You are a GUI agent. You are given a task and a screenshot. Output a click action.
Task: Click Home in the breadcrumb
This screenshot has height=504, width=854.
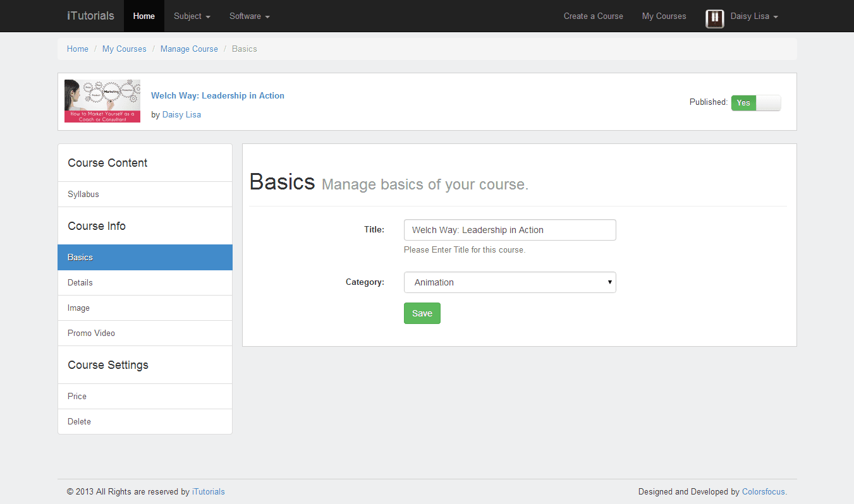click(x=78, y=49)
